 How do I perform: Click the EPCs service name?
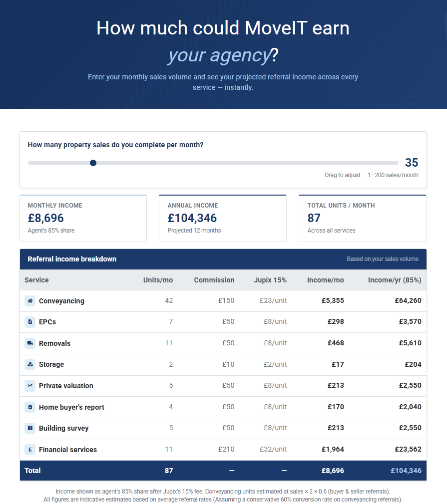47,322
